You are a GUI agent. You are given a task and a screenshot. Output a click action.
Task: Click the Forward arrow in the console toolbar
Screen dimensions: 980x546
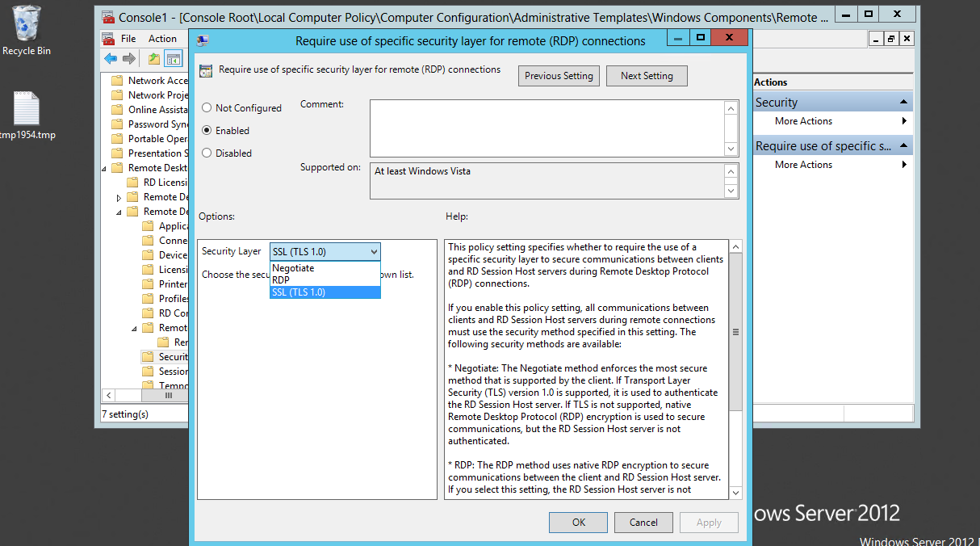[x=128, y=58]
